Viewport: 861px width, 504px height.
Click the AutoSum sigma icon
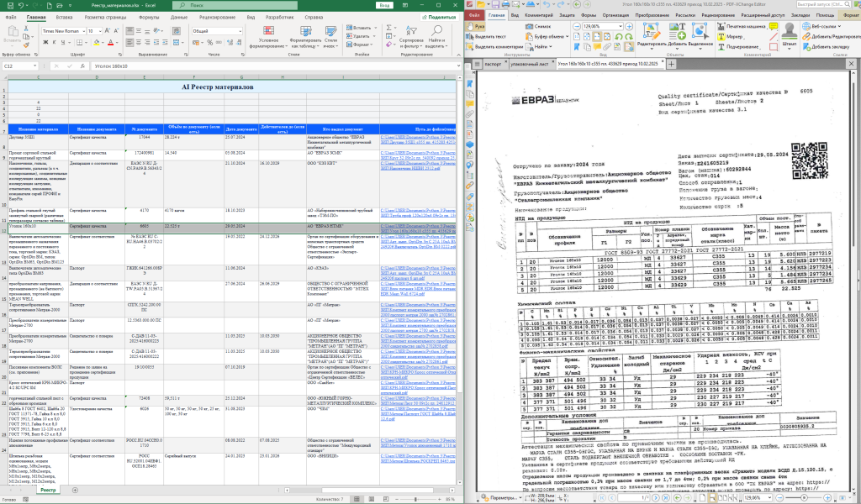[388, 28]
